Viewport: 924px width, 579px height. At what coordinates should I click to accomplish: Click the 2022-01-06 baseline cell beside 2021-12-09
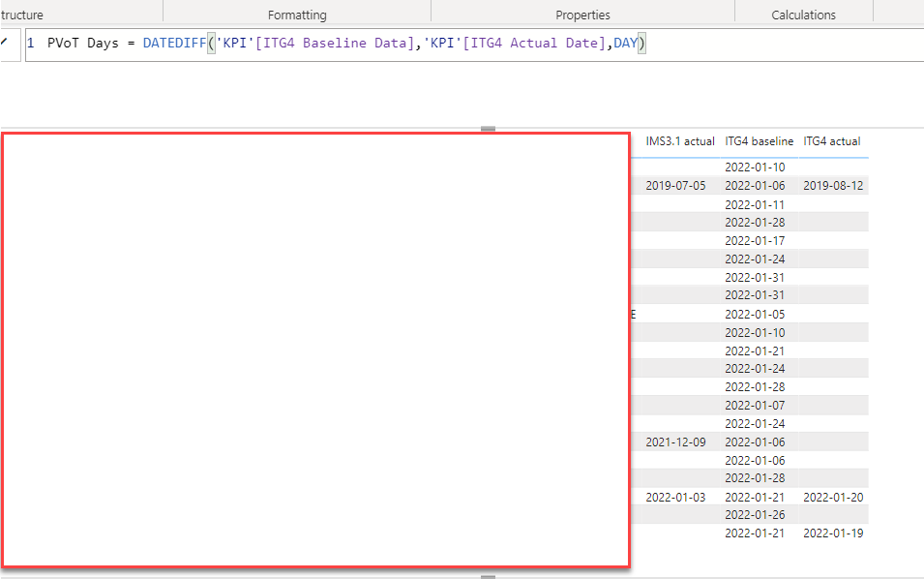pyautogui.click(x=755, y=442)
